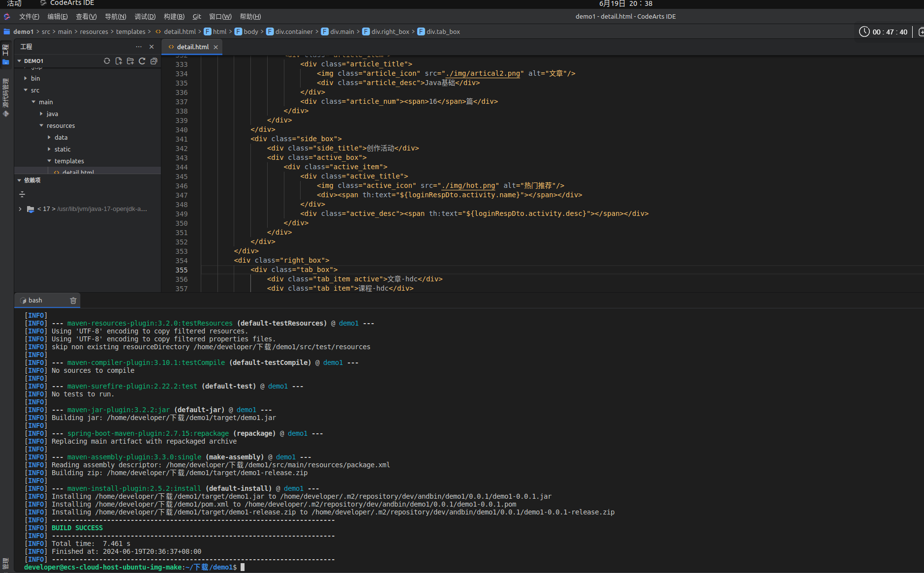Collapse the templates folder
The height and width of the screenshot is (573, 924).
tap(69, 161)
